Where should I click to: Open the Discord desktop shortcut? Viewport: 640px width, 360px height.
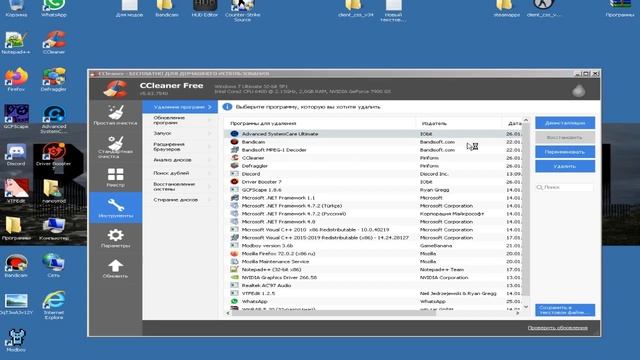point(16,154)
